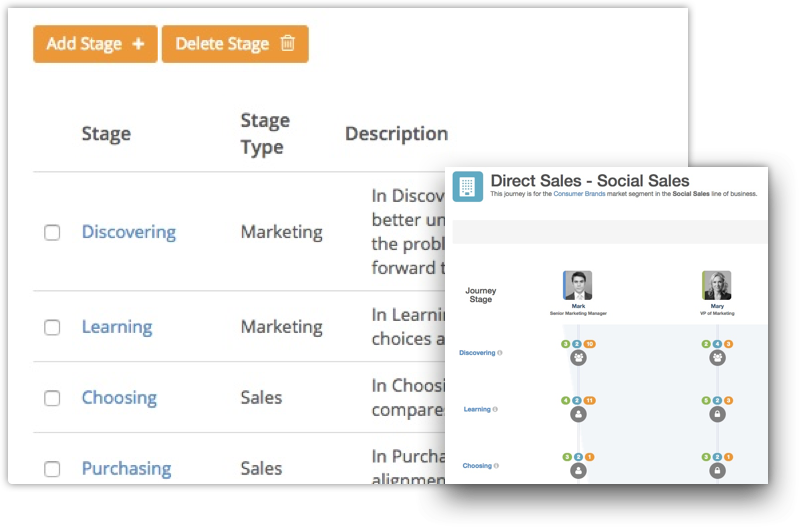The width and height of the screenshot is (799, 527).
Task: Click the Senior Marketing Manager subtitle under Mark
Action: [578, 313]
